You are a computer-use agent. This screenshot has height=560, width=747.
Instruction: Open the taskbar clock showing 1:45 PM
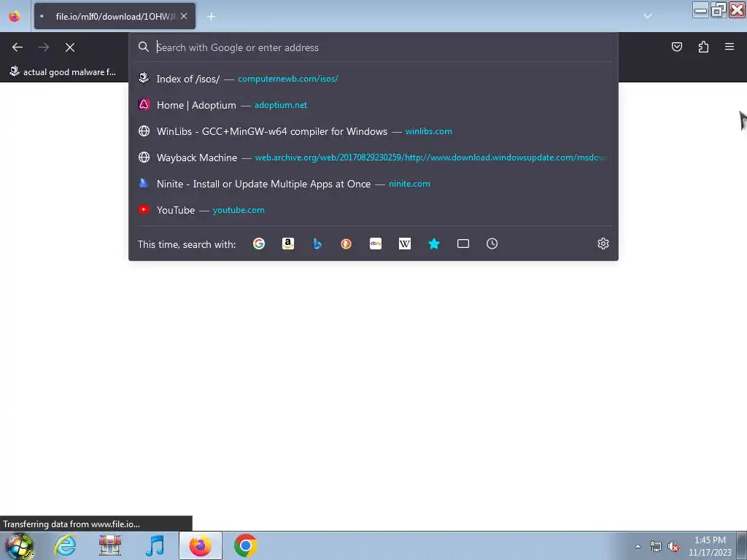point(710,546)
